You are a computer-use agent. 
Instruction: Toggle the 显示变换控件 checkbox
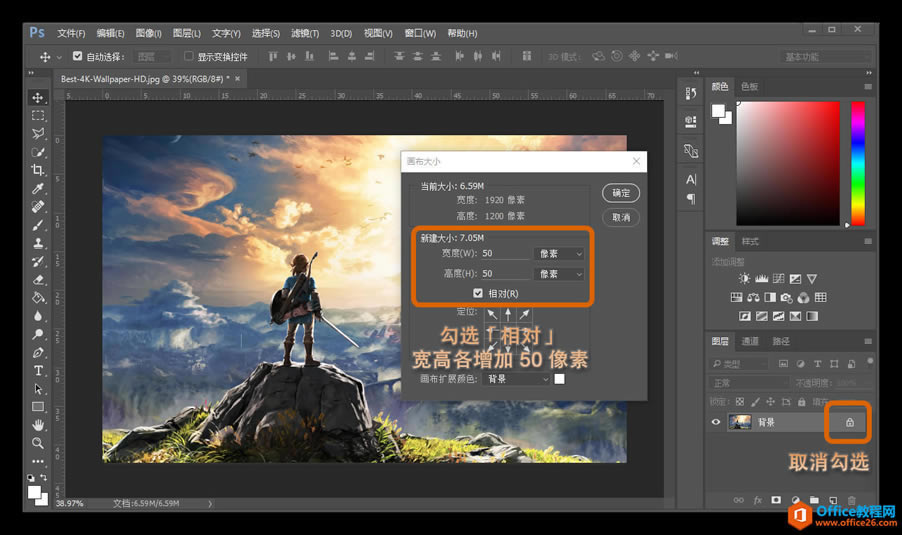pyautogui.click(x=189, y=56)
